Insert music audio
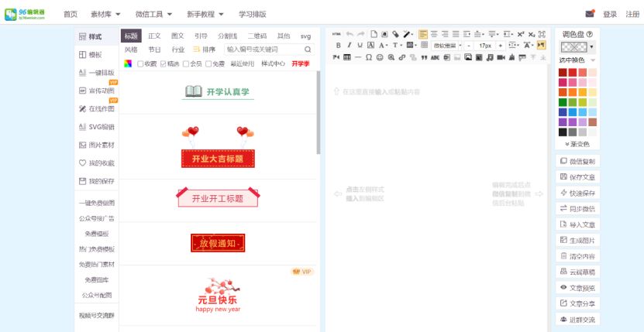This screenshot has width=644, height=332. click(489, 57)
